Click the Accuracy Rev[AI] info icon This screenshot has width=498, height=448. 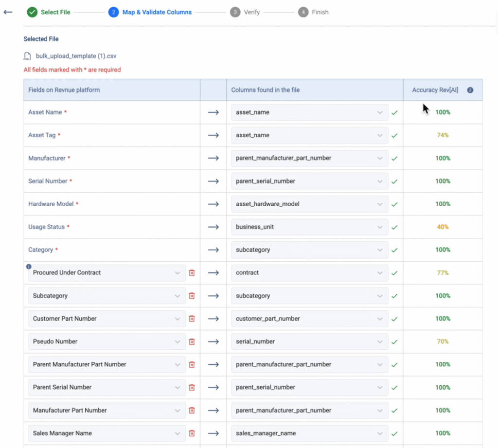tap(470, 90)
